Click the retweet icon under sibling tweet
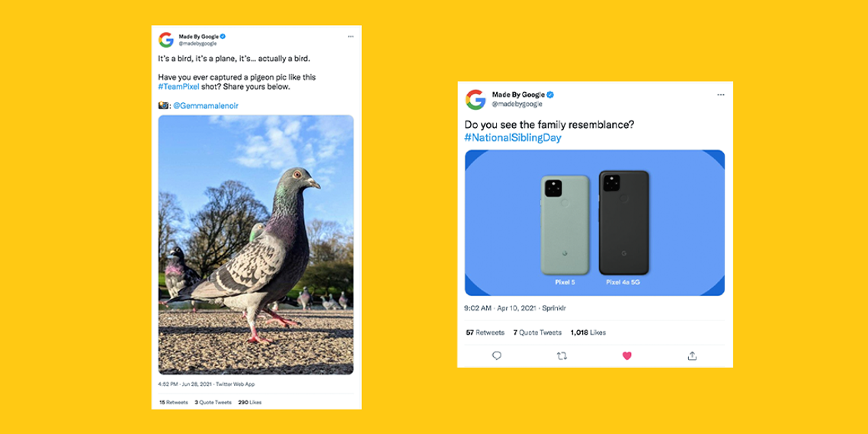The image size is (868, 434). click(x=562, y=356)
